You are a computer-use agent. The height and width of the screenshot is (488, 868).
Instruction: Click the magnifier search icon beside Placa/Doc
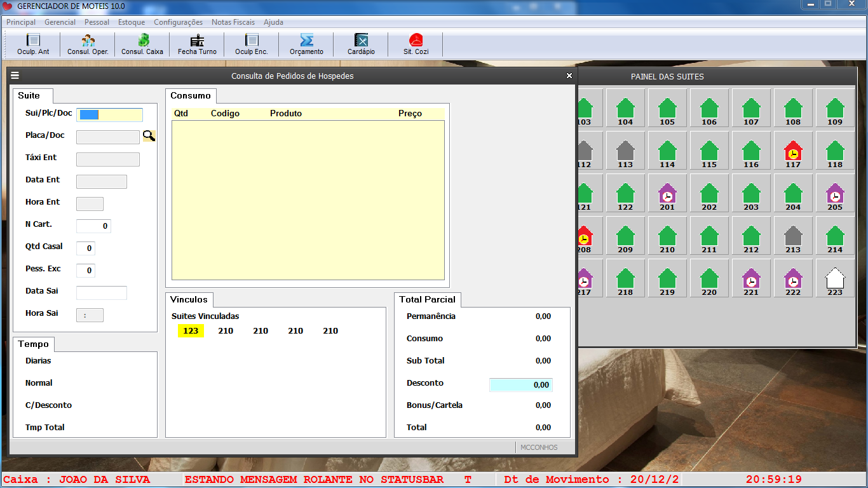tap(149, 136)
